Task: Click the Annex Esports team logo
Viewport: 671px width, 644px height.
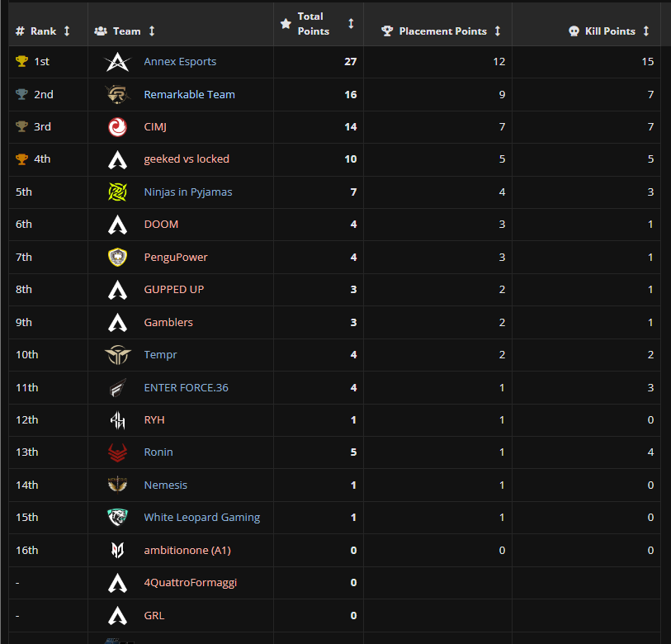Action: point(118,62)
